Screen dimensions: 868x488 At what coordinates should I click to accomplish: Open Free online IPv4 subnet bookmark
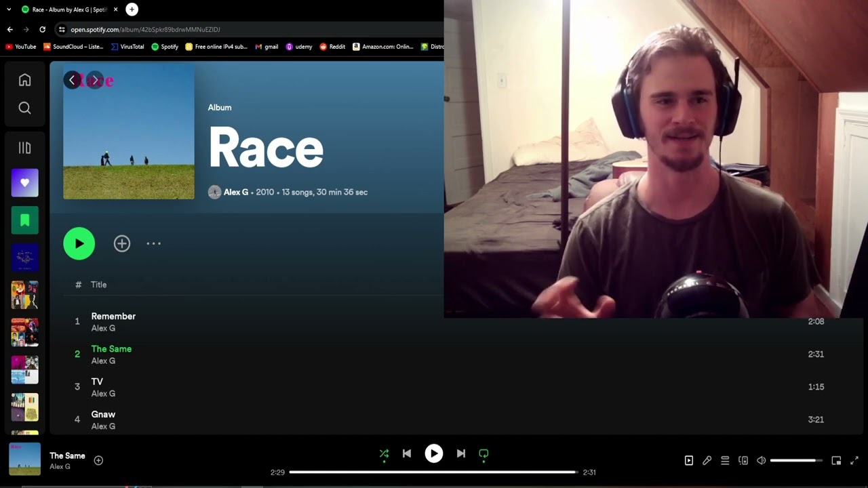[216, 47]
